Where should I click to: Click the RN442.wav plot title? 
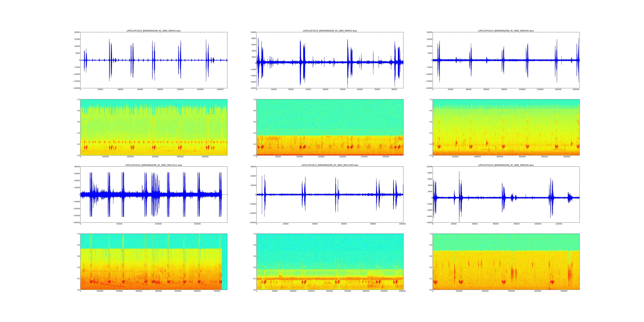pyautogui.click(x=153, y=31)
